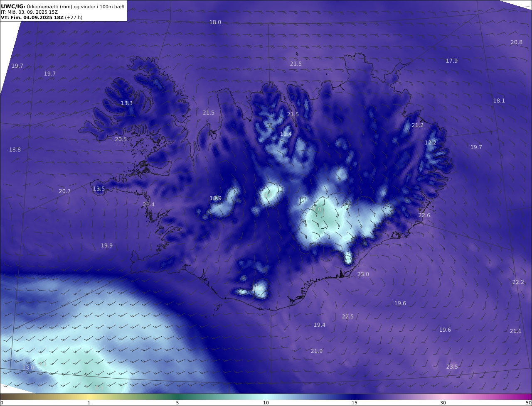This screenshot has width=532, height=406.
Task: Click the 21.1 map value
Action: click(x=515, y=331)
